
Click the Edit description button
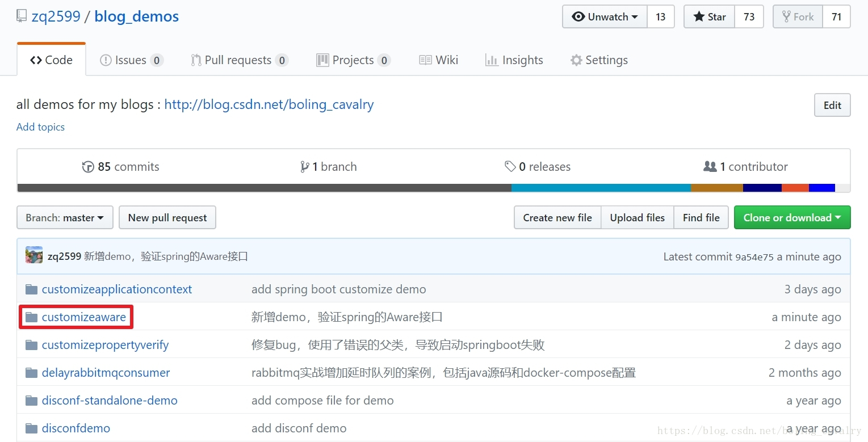tap(832, 105)
